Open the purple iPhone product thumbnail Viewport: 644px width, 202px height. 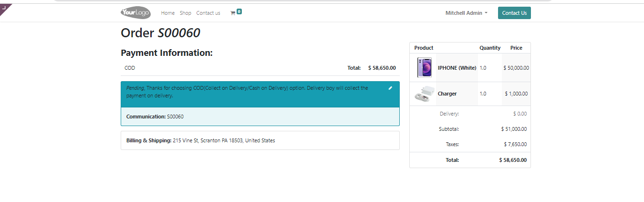424,68
